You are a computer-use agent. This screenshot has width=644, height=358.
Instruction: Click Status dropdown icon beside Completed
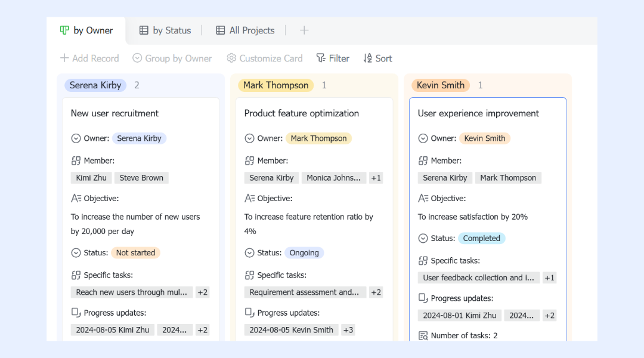(423, 239)
